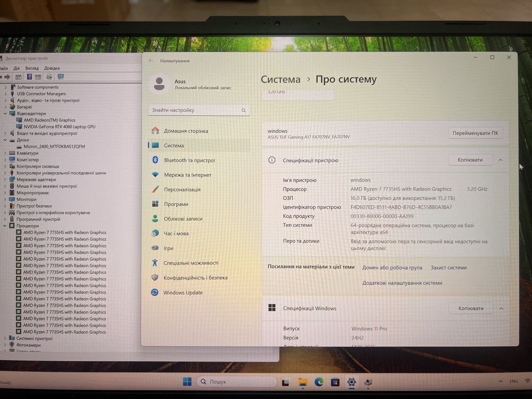Open Windows Update settings
Viewport: 532px width, 399px height.
[x=183, y=293]
